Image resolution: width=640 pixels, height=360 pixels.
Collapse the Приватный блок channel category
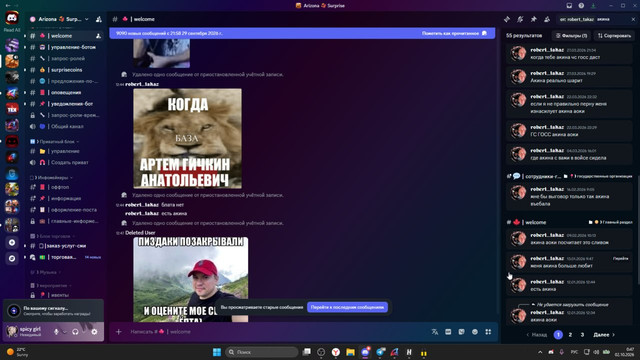pos(54,142)
